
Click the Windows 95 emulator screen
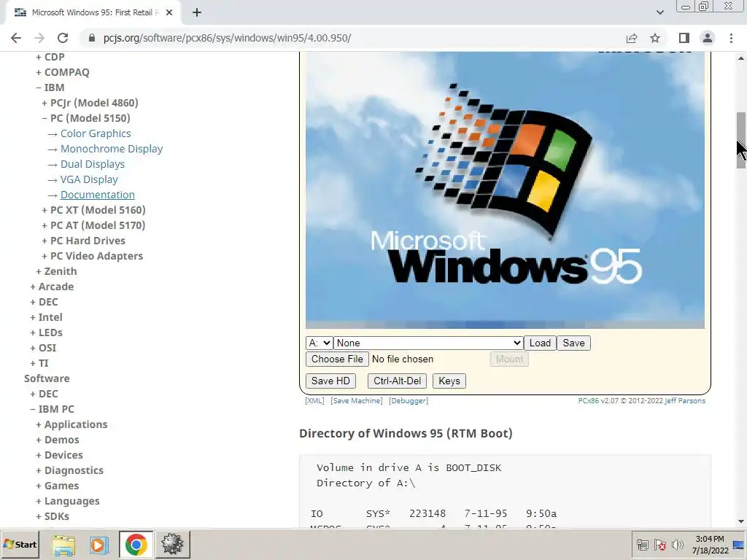point(505,190)
